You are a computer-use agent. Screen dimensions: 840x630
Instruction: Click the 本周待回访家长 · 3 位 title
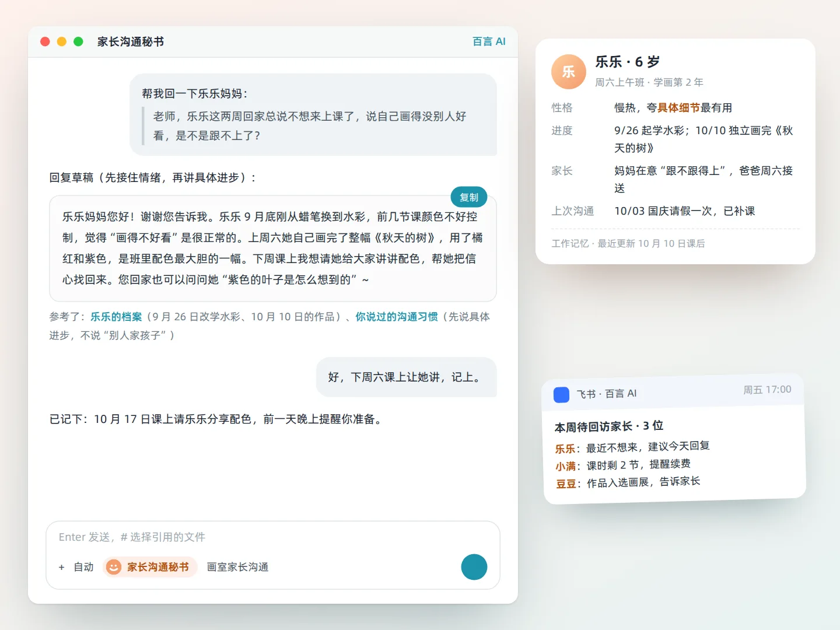tap(609, 426)
